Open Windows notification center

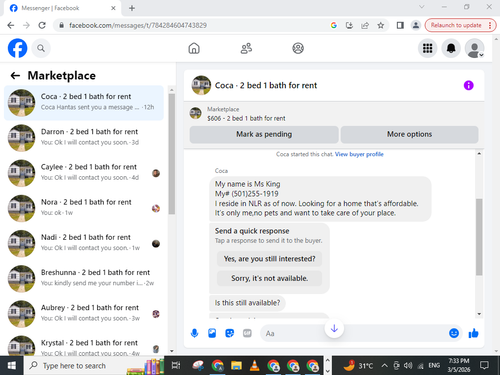(x=484, y=365)
